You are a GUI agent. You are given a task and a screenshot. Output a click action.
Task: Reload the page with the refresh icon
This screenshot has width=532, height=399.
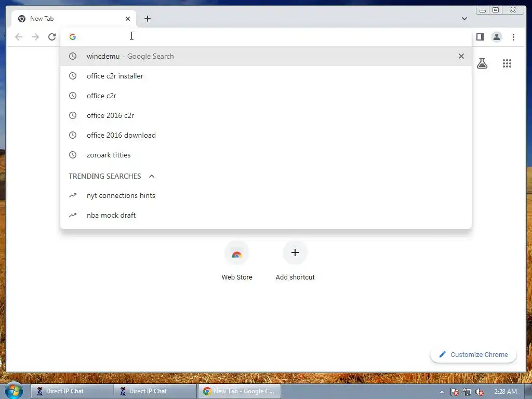(52, 37)
